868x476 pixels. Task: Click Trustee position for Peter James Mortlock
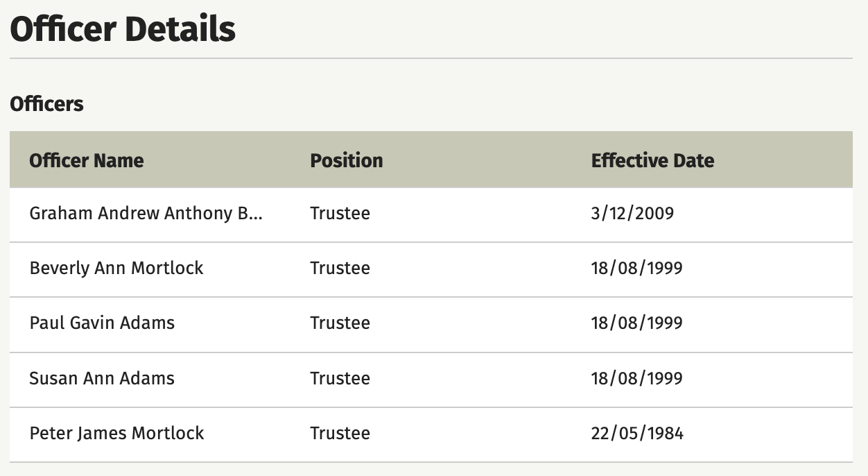click(x=340, y=433)
